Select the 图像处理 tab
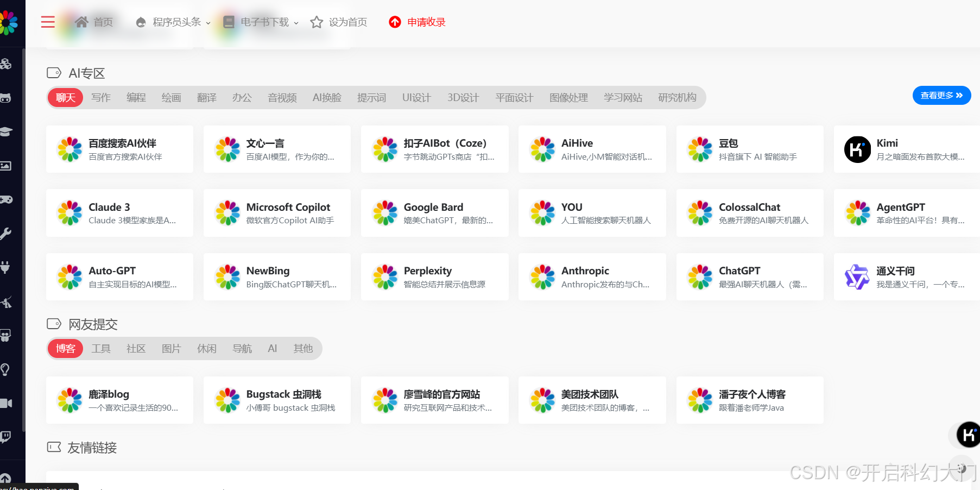This screenshot has width=980, height=490. click(x=568, y=97)
